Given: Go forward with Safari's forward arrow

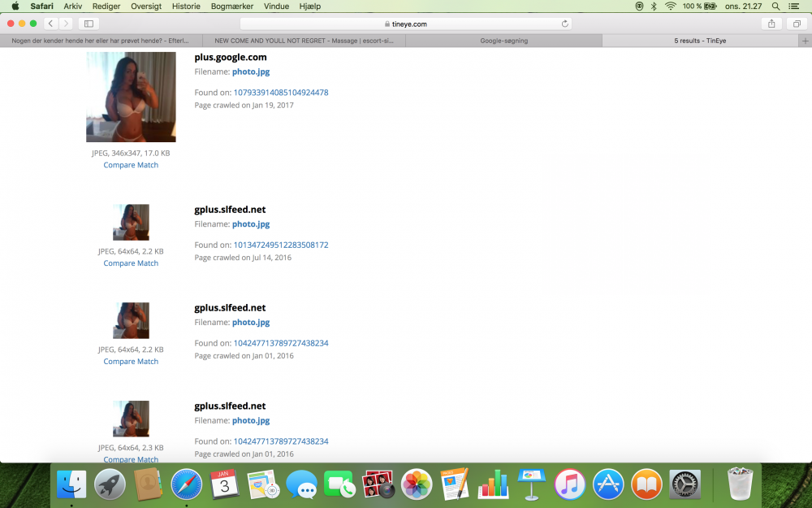Looking at the screenshot, I should 66,24.
